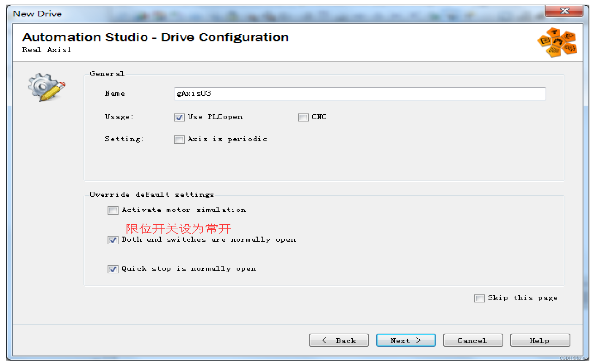Viewport: 594px width, 364px height.
Task: Click the 'Usage:' label
Action: pyautogui.click(x=119, y=117)
